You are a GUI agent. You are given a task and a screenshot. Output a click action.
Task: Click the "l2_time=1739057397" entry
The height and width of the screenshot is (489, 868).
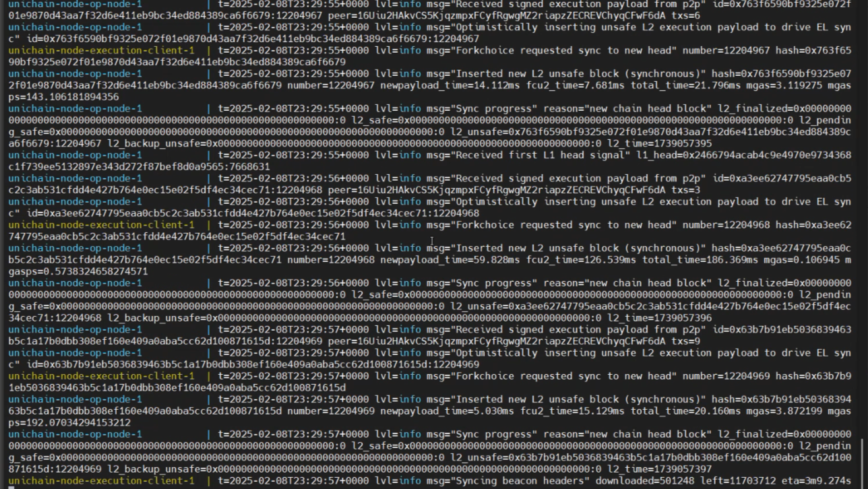coord(660,469)
